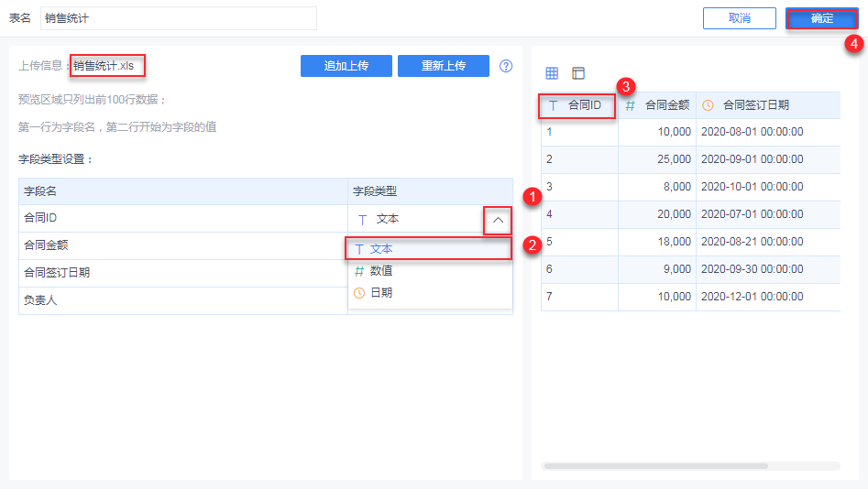Click the clock icon in 合同签订日期 header

708,105
